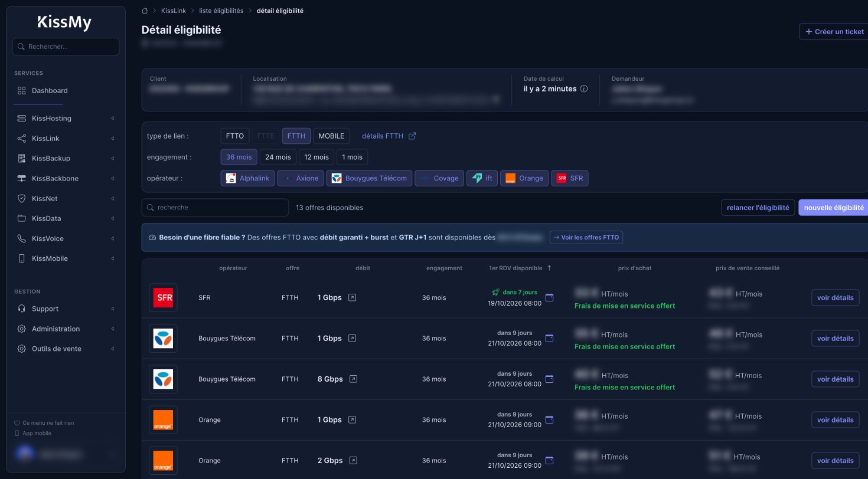Toggle the Bouygues Télécom operator filter
Image resolution: width=868 pixels, height=479 pixels.
369,178
